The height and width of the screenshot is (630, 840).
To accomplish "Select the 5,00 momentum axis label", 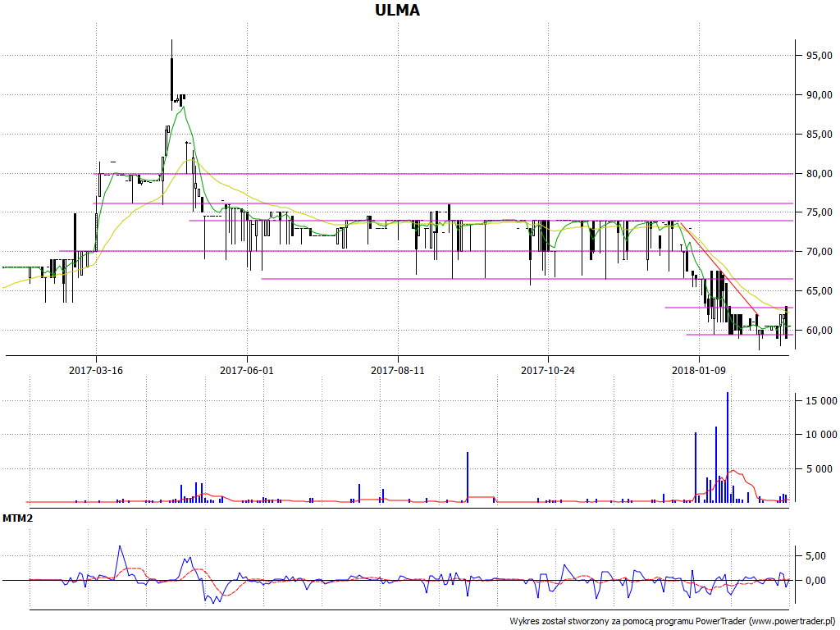I will point(816,556).
